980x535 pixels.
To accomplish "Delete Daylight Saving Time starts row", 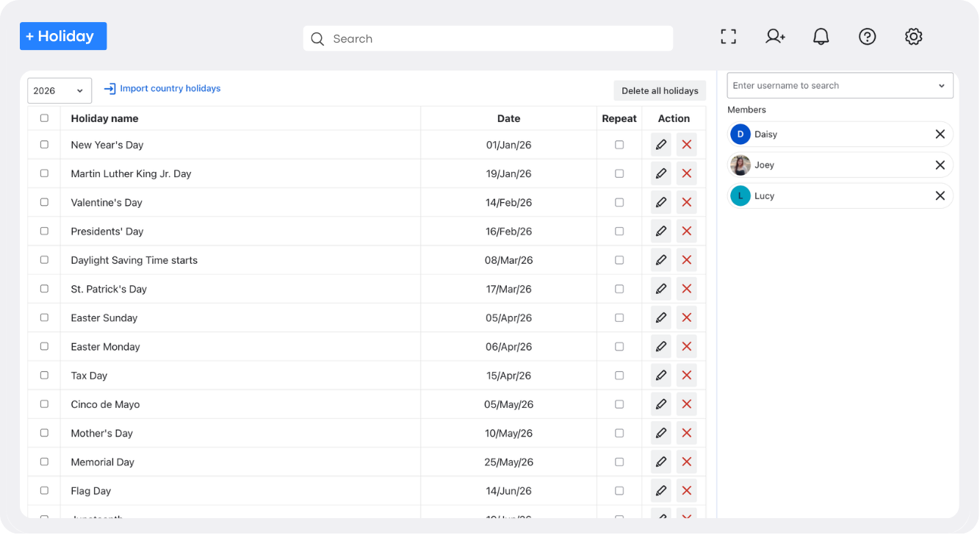I will pyautogui.click(x=687, y=260).
